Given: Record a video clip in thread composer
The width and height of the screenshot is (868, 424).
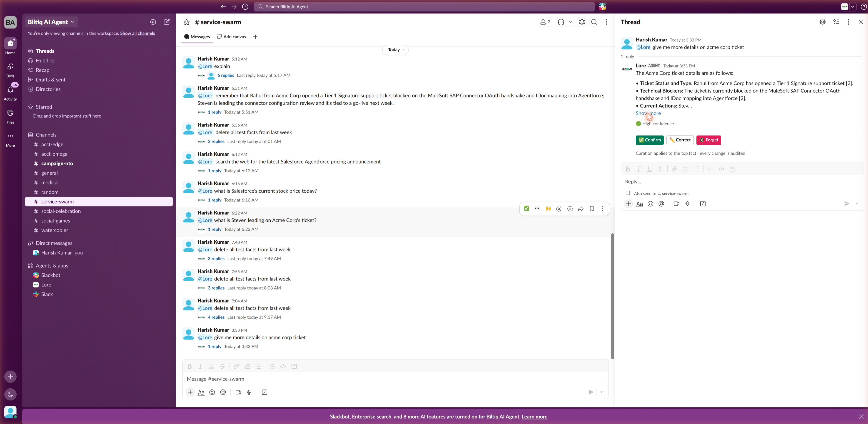Looking at the screenshot, I should [x=676, y=204].
